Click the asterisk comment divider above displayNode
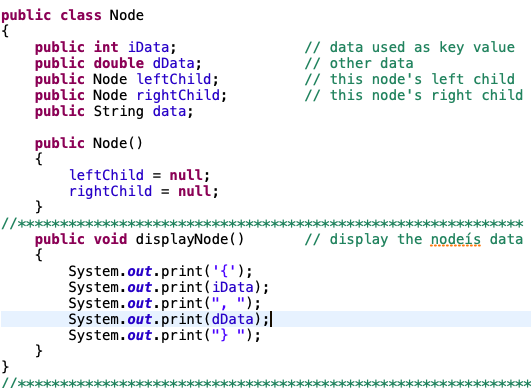 (262, 224)
